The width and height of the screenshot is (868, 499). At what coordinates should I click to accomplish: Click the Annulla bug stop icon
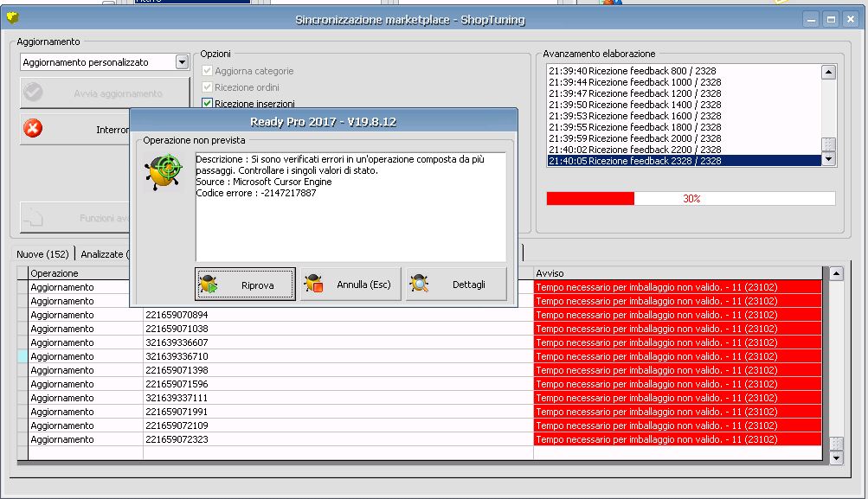(313, 284)
